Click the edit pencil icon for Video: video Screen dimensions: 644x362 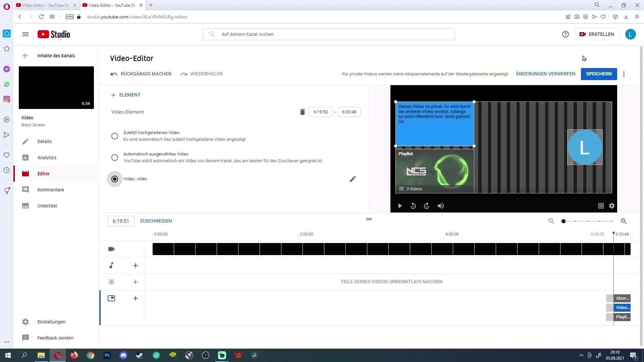point(353,178)
